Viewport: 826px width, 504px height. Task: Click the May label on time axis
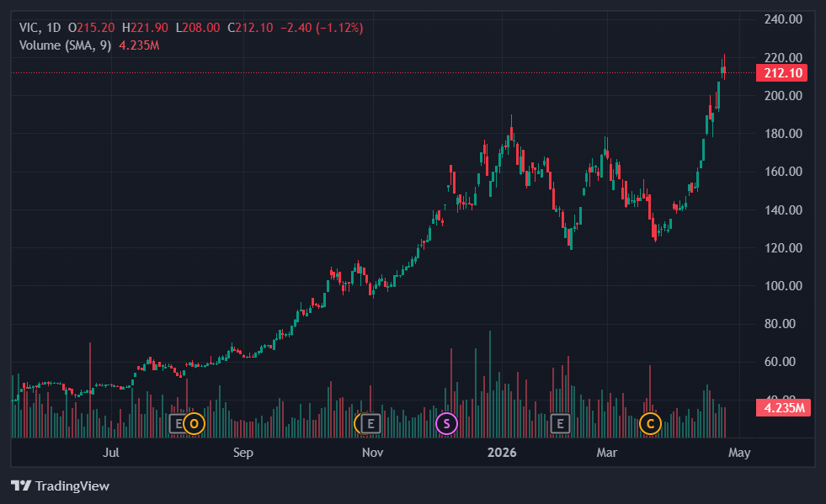coord(738,453)
